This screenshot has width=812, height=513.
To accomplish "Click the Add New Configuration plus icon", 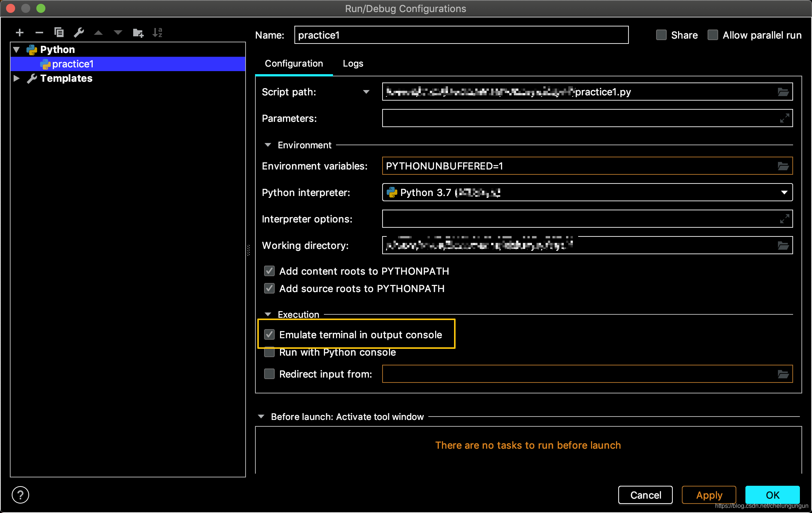I will click(20, 33).
